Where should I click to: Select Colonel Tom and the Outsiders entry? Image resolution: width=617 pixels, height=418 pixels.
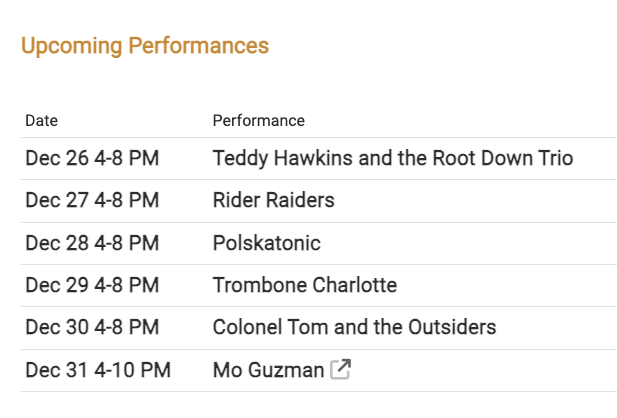pos(354,327)
